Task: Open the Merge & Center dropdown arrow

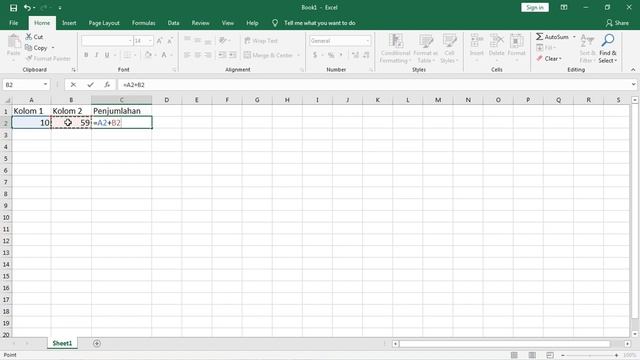Action: pos(298,55)
